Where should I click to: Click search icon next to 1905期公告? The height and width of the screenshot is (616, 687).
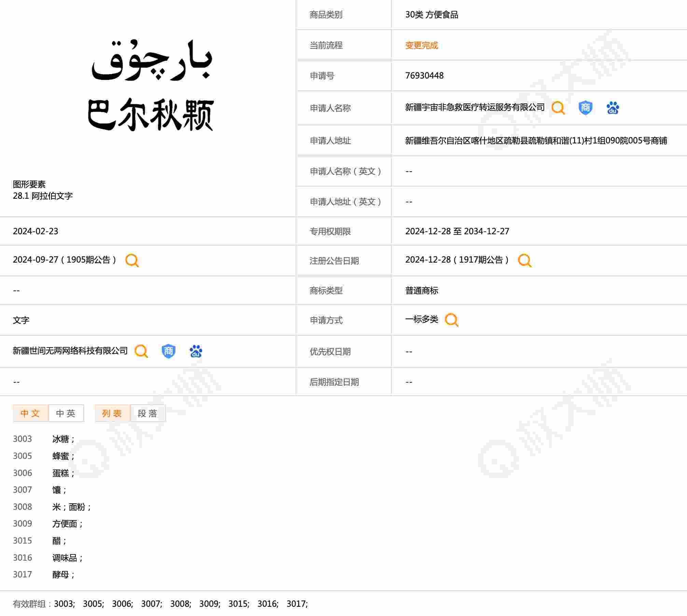(132, 260)
